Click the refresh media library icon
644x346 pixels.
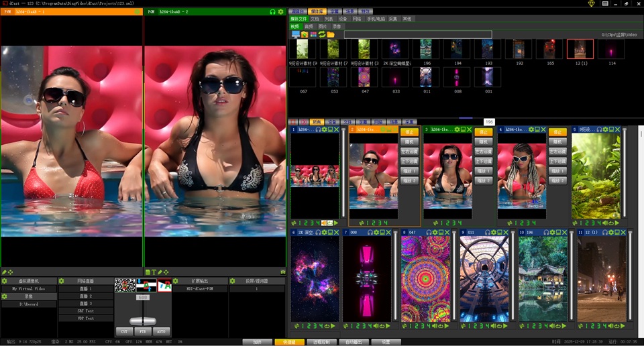point(322,34)
